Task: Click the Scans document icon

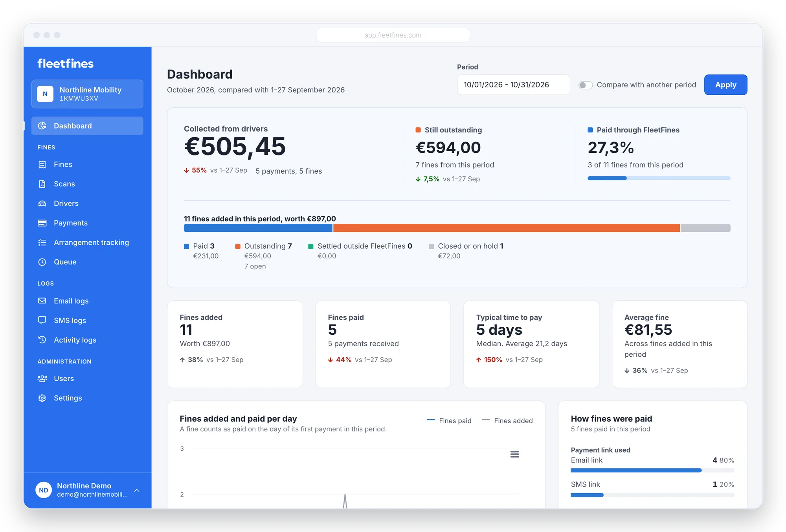Action: pyautogui.click(x=42, y=184)
